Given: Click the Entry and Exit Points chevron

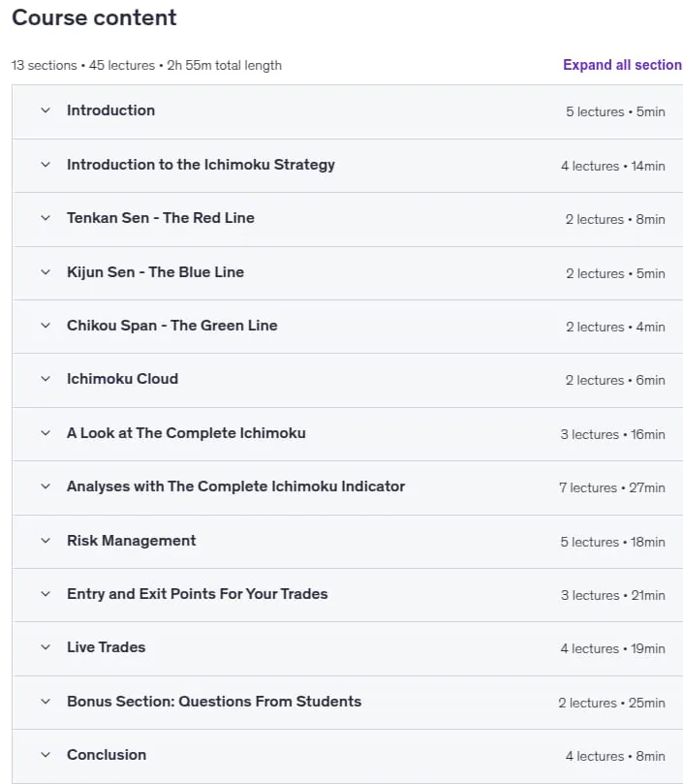Looking at the screenshot, I should [x=46, y=594].
